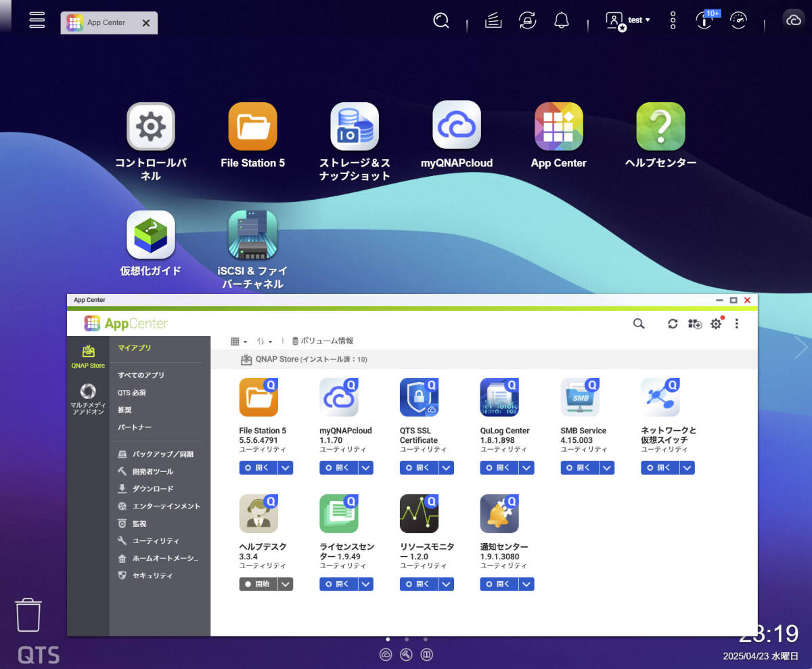Open external devices icon in top bar

[528, 21]
